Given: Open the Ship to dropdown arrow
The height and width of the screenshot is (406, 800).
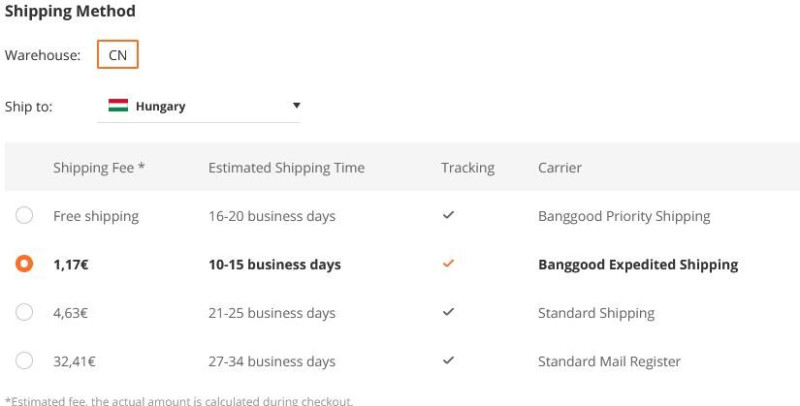Looking at the screenshot, I should click(296, 106).
